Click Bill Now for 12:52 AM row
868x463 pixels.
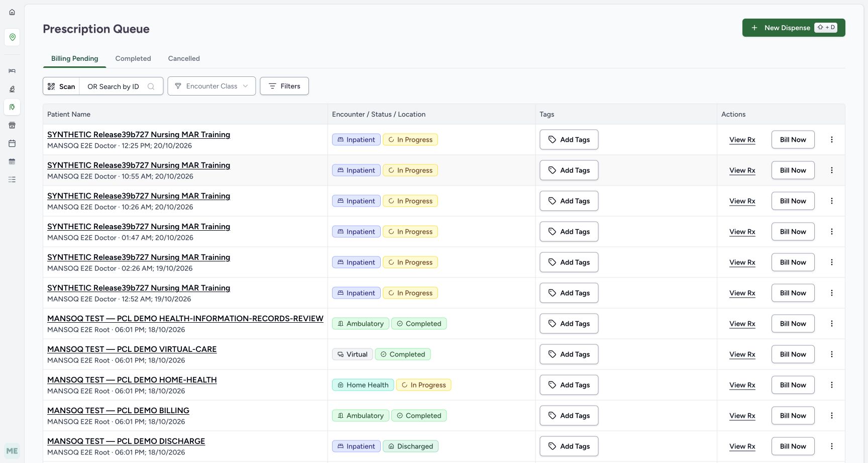click(x=793, y=293)
